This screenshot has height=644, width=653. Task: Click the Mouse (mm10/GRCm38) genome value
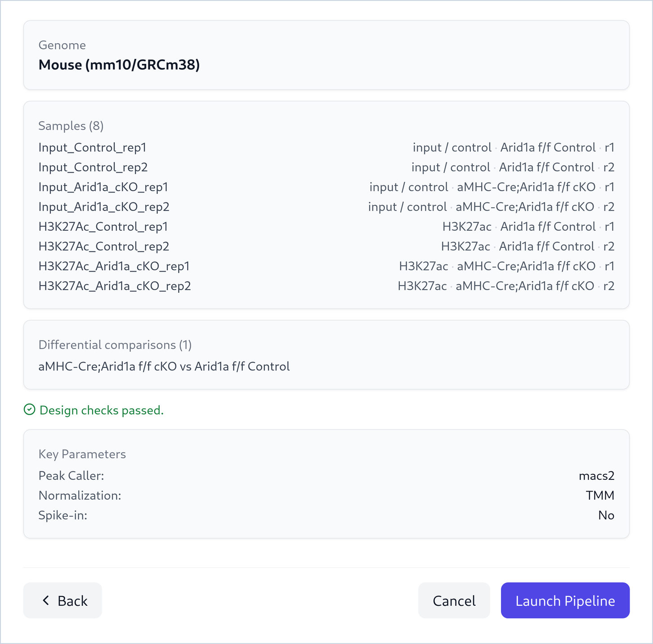tap(119, 65)
